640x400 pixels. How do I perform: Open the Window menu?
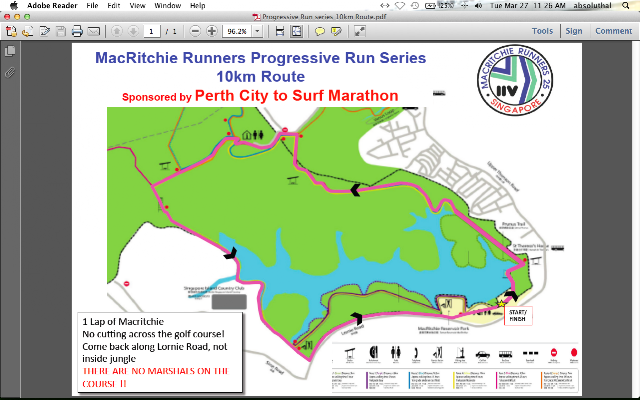click(168, 5)
